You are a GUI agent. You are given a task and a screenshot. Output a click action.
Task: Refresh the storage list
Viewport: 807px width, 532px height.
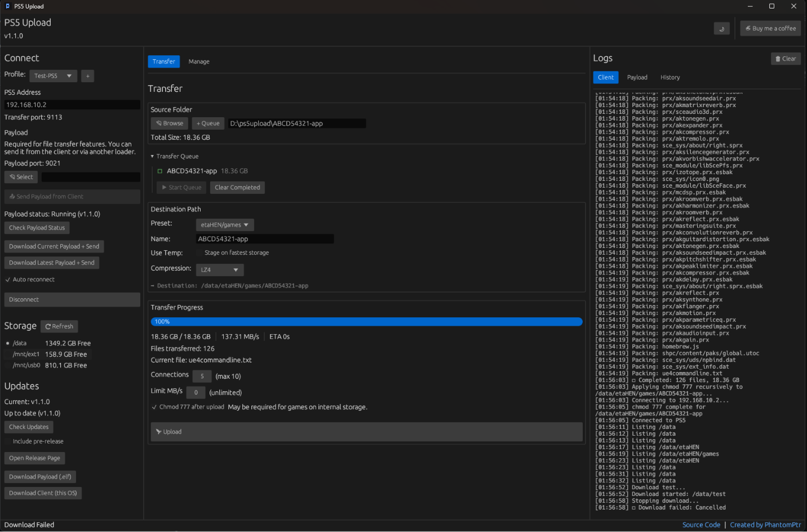tap(59, 326)
